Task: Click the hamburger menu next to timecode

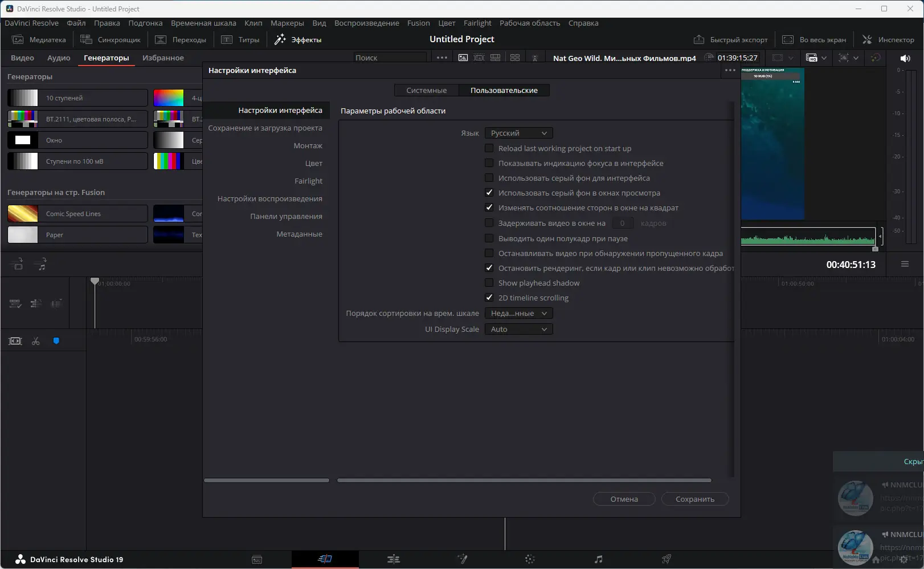Action: coord(905,264)
